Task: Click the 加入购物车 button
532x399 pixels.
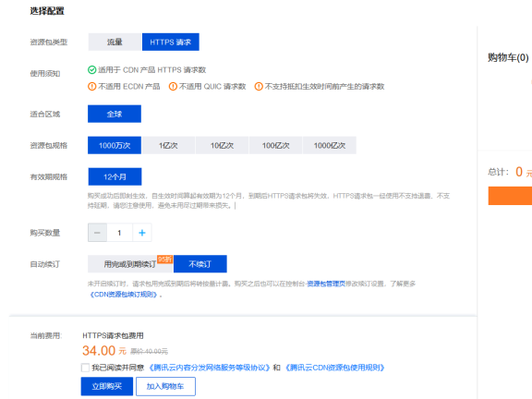Action: 165,386
